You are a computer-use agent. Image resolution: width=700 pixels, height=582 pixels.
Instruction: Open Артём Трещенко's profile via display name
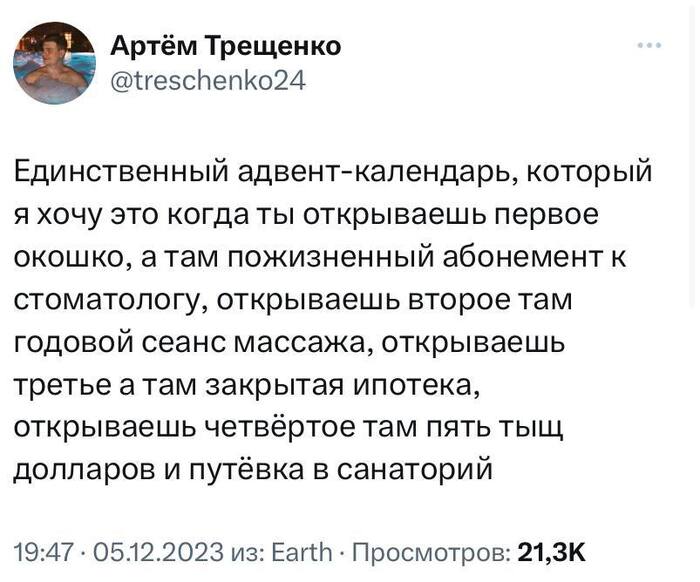(x=225, y=46)
